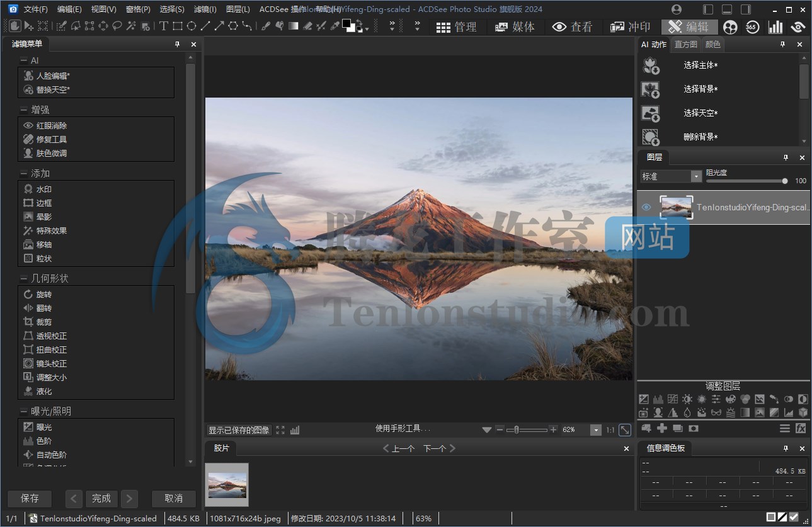Switch to the 直方图 tab
812x527 pixels.
[x=686, y=45]
